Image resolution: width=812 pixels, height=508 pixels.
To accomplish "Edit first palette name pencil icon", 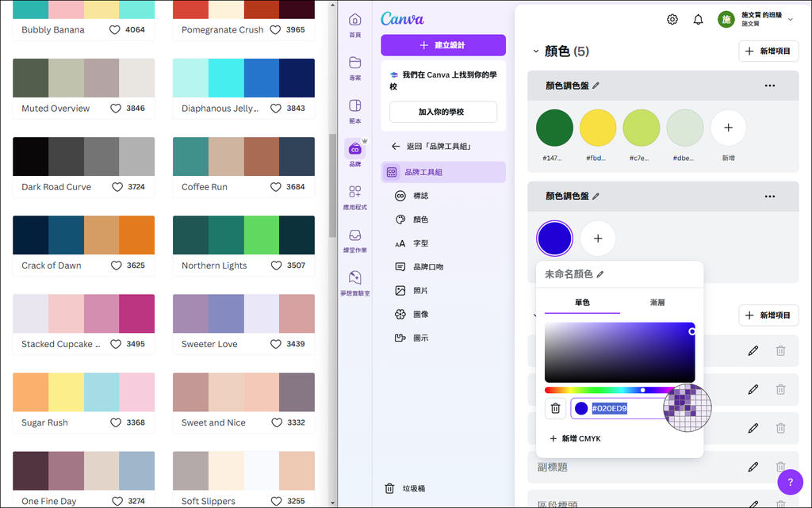I will pos(596,86).
